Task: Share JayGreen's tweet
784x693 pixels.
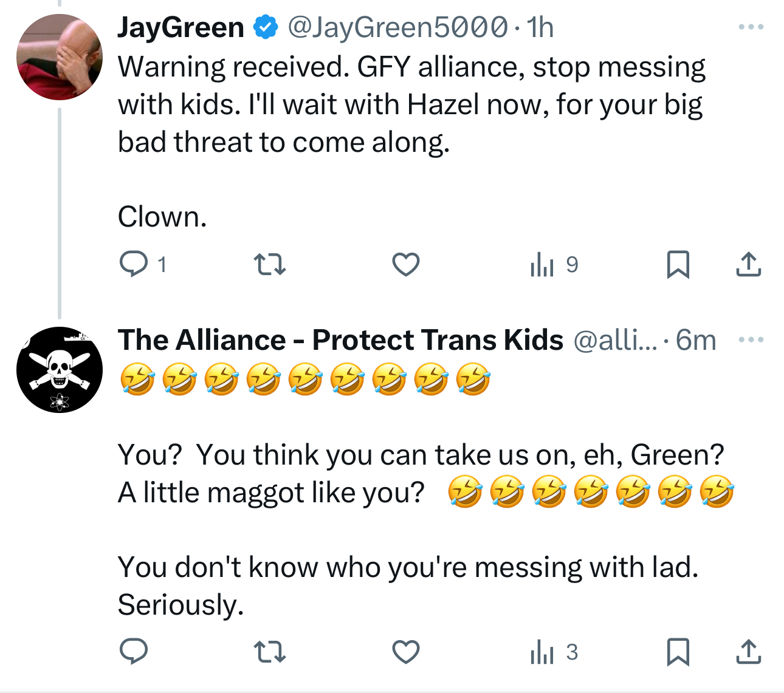Action: coord(748,265)
